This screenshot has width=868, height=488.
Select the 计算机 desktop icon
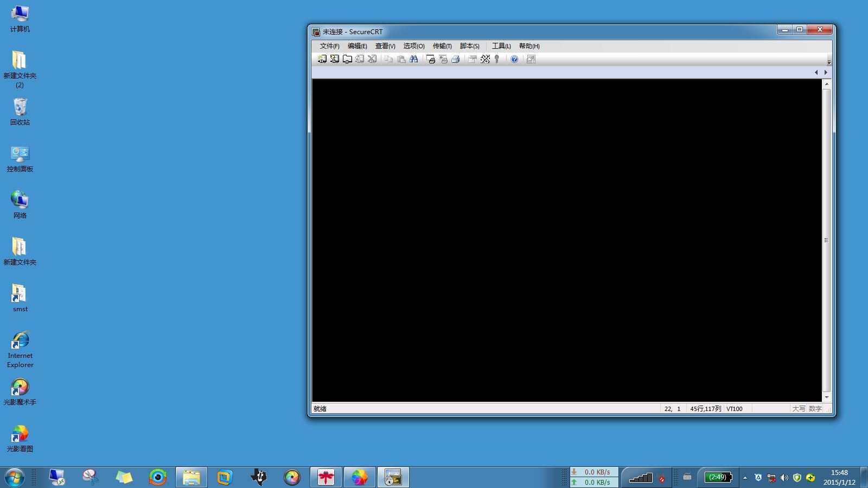[20, 19]
